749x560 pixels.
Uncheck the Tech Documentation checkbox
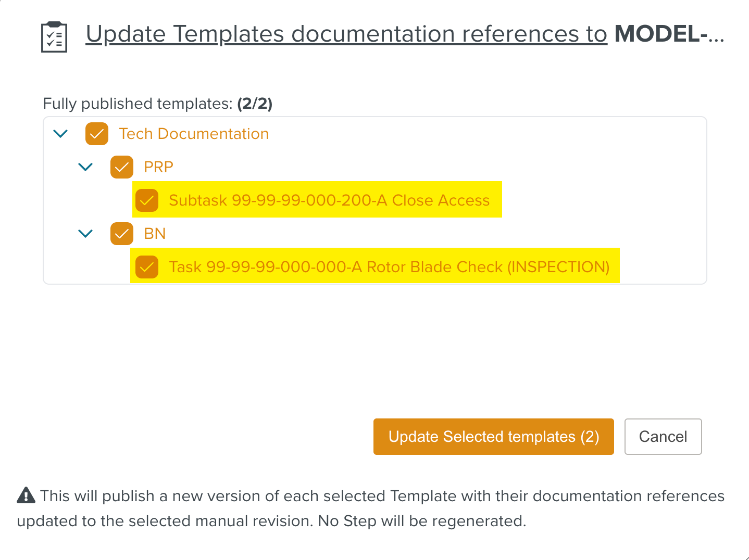click(96, 134)
